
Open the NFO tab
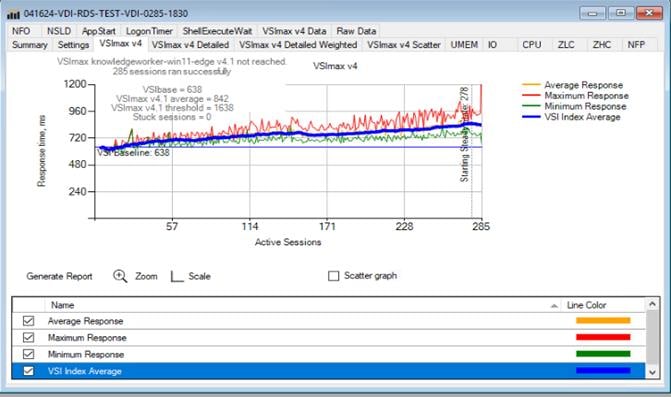(x=21, y=31)
